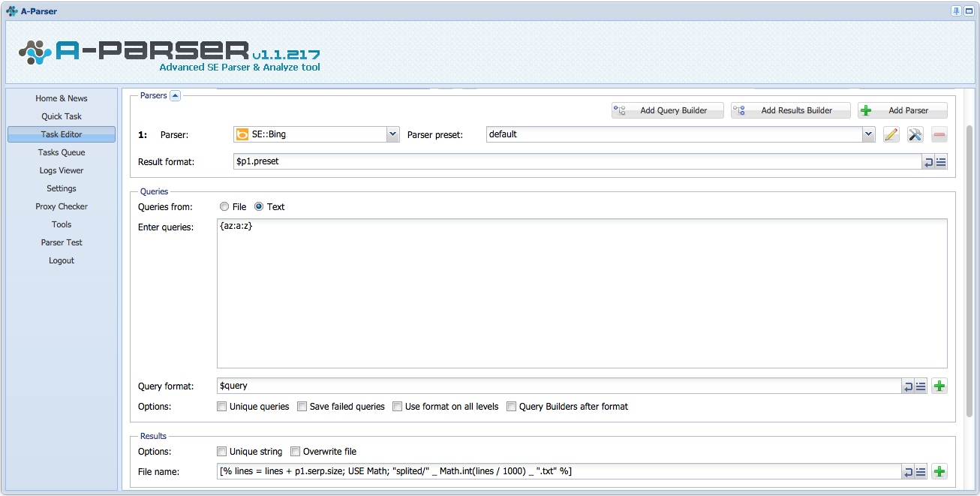This screenshot has width=980, height=496.
Task: Toggle the Overwrite file checkbox
Action: (x=295, y=452)
